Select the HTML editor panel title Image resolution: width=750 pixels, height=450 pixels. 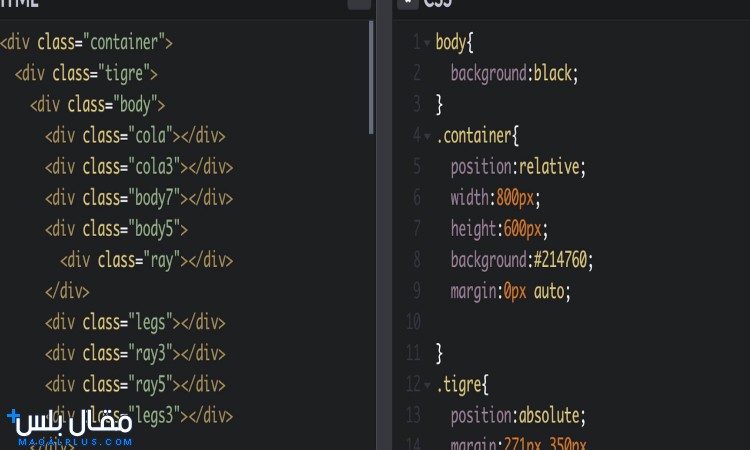tap(20, 3)
